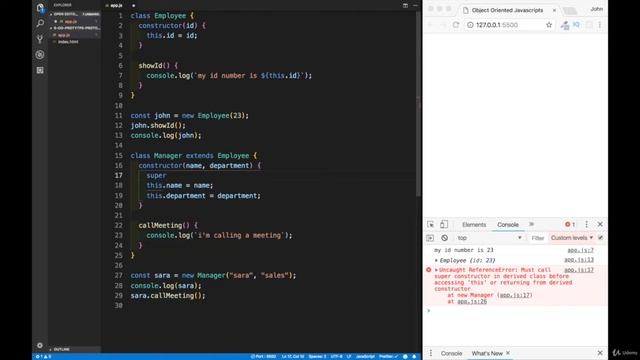Split the VS Code editor
The height and width of the screenshot is (360, 640).
[405, 6]
